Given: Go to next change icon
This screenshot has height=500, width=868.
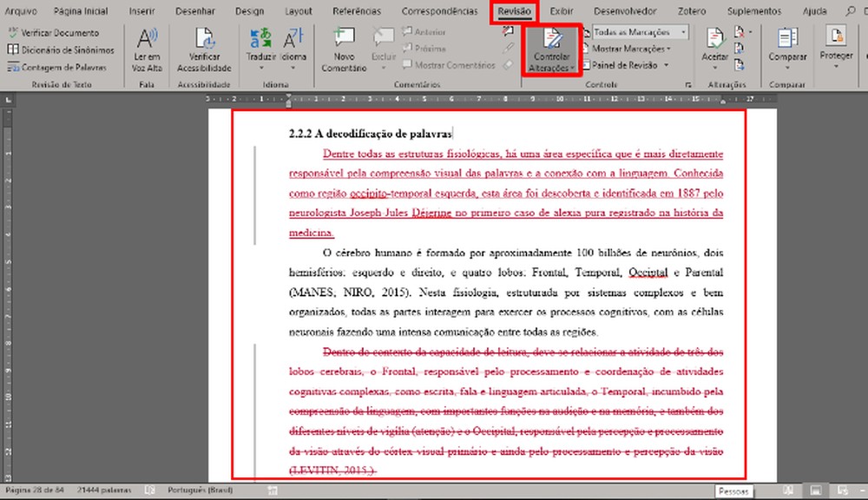Looking at the screenshot, I should [x=739, y=65].
